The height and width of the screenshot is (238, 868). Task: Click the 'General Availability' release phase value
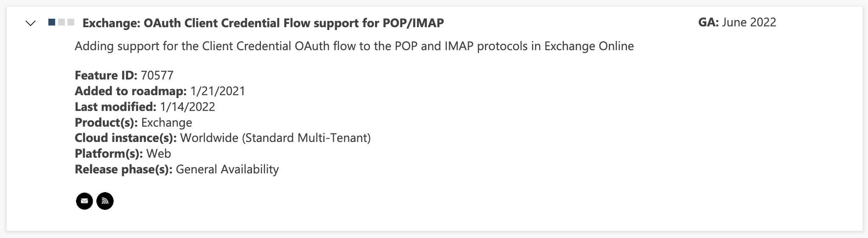click(x=227, y=169)
